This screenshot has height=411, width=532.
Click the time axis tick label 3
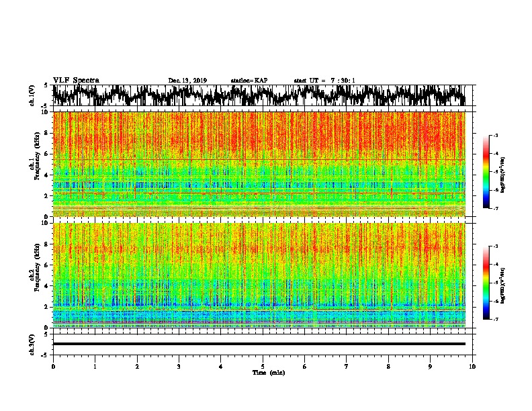coord(179,367)
